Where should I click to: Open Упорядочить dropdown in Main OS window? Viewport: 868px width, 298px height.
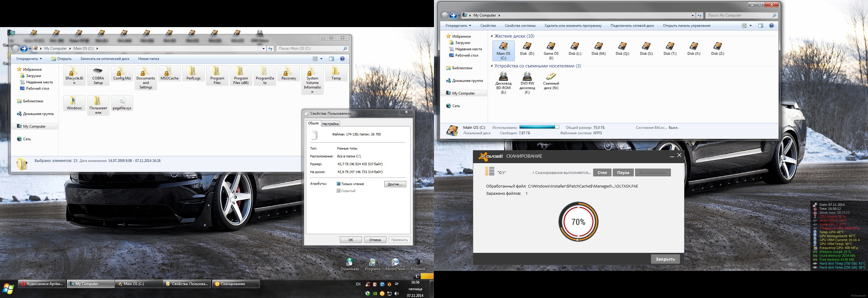tap(29, 58)
